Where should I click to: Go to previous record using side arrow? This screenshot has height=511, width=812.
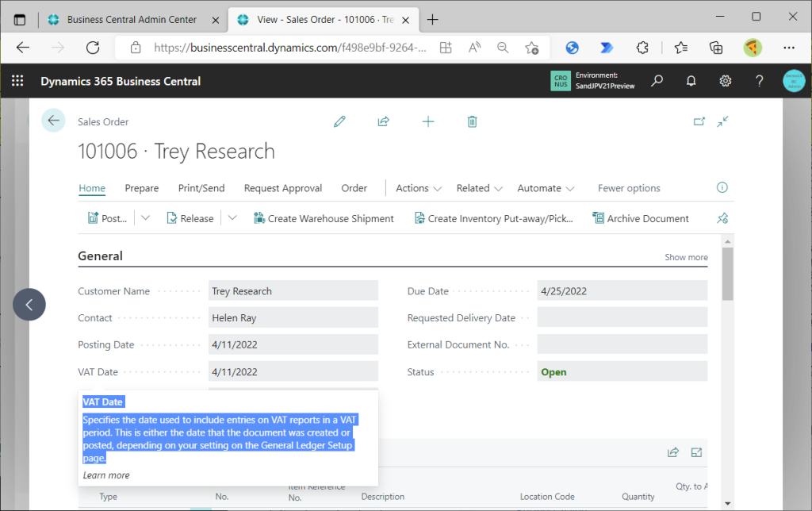coord(29,304)
